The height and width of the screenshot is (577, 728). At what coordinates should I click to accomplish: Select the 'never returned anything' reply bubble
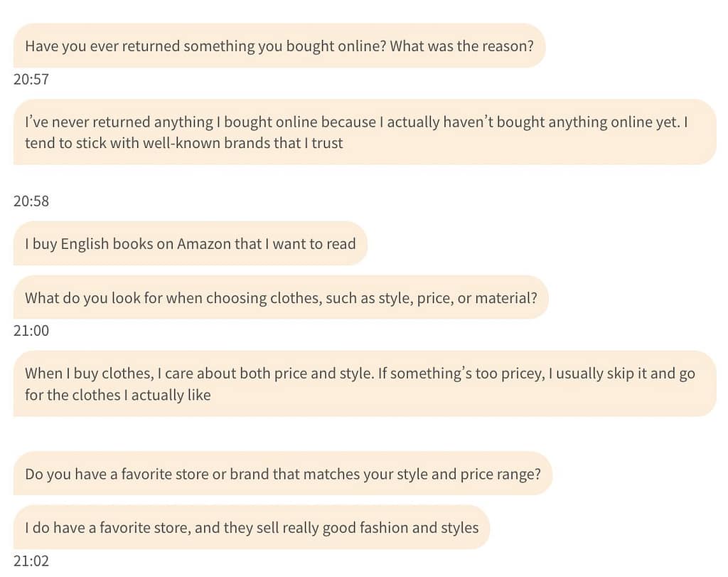tap(364, 132)
